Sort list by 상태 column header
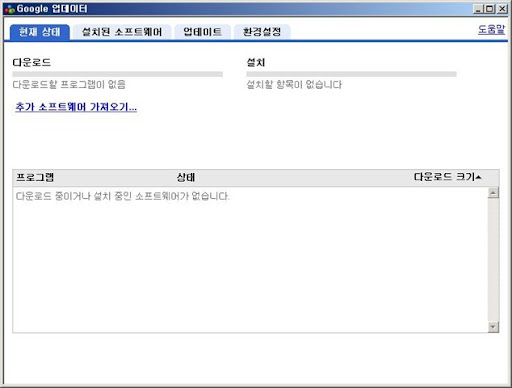 click(x=186, y=177)
